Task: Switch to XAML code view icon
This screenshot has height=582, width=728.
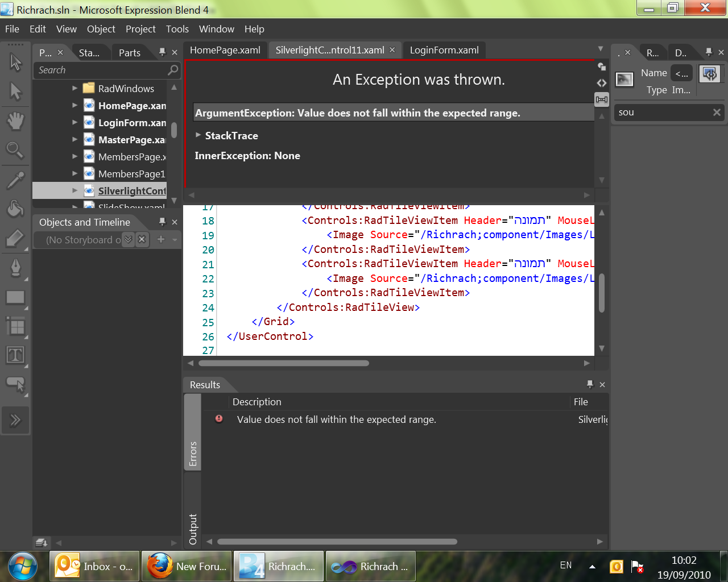Action: 602,83
